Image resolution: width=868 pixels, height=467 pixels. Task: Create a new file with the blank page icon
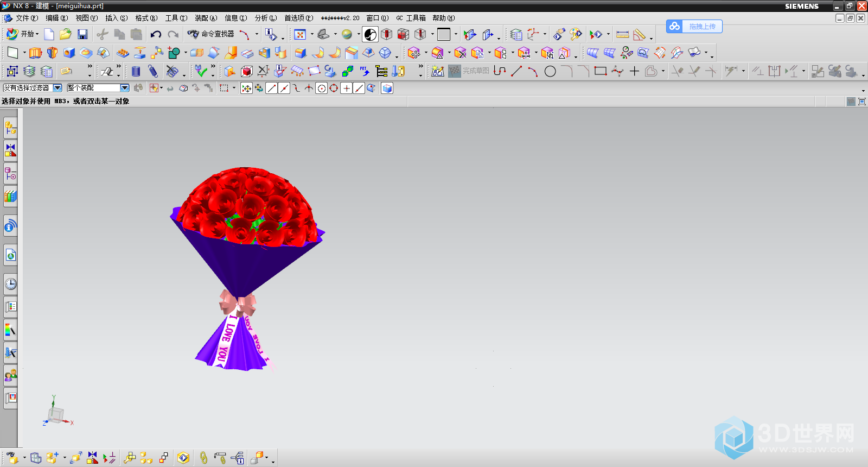tap(49, 34)
